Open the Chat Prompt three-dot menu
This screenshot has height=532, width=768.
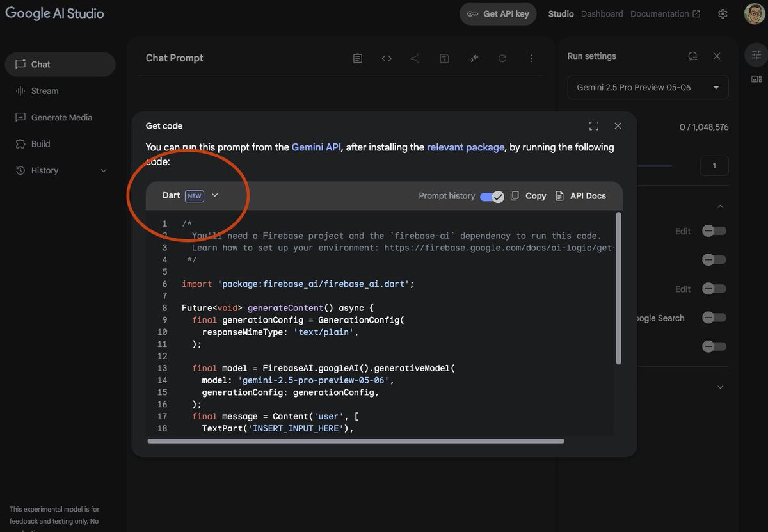(531, 58)
